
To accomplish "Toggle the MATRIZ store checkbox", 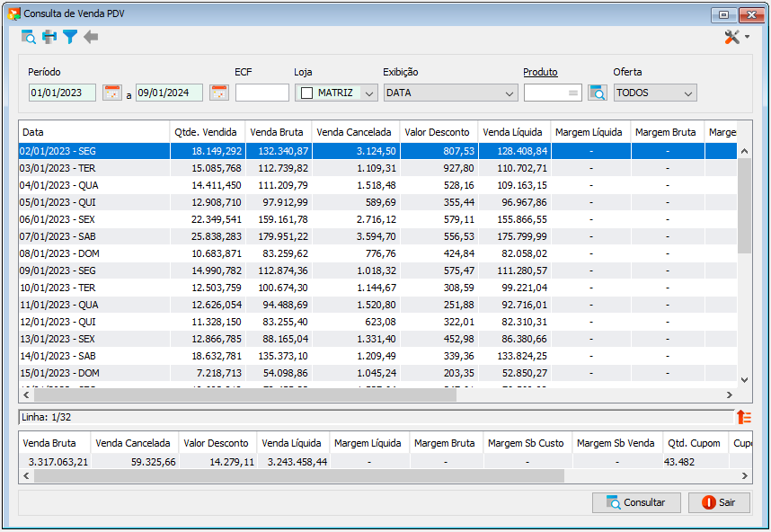I will coord(306,93).
